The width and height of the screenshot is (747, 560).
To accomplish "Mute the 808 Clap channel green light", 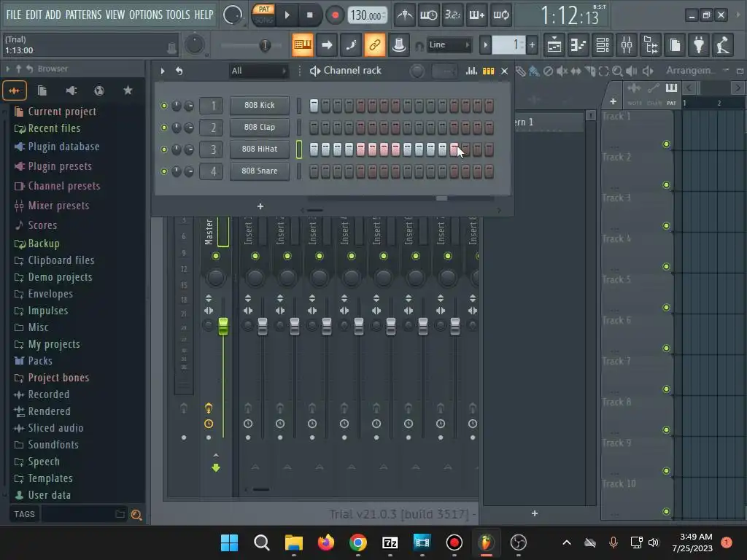I will tap(164, 128).
